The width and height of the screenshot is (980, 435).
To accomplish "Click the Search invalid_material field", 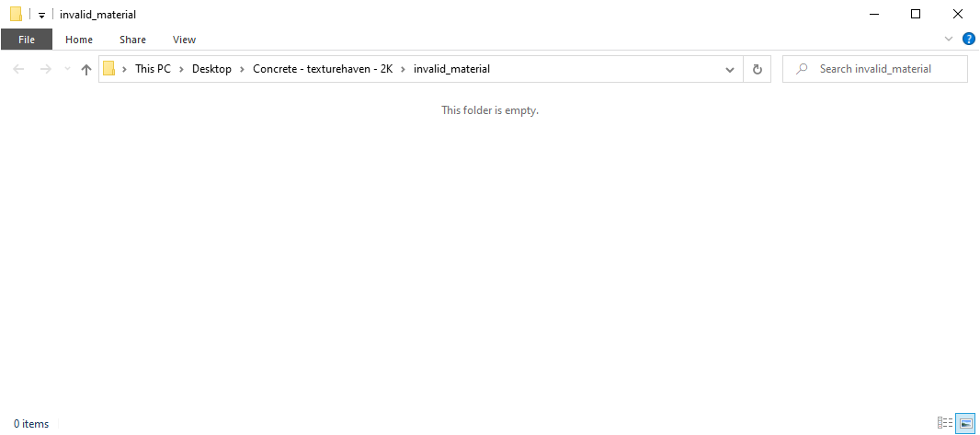I will tap(875, 69).
